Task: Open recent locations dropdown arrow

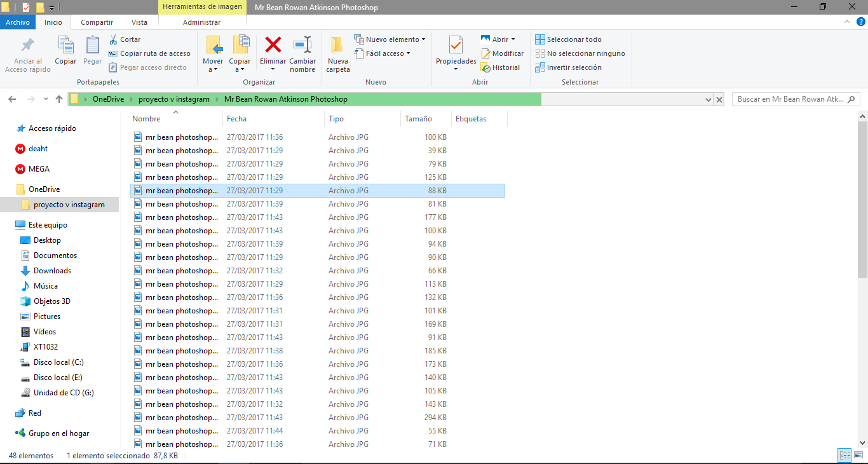Action: coord(46,99)
